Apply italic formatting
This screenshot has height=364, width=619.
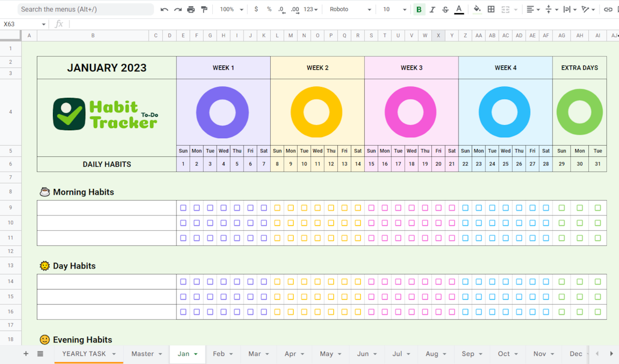point(432,9)
